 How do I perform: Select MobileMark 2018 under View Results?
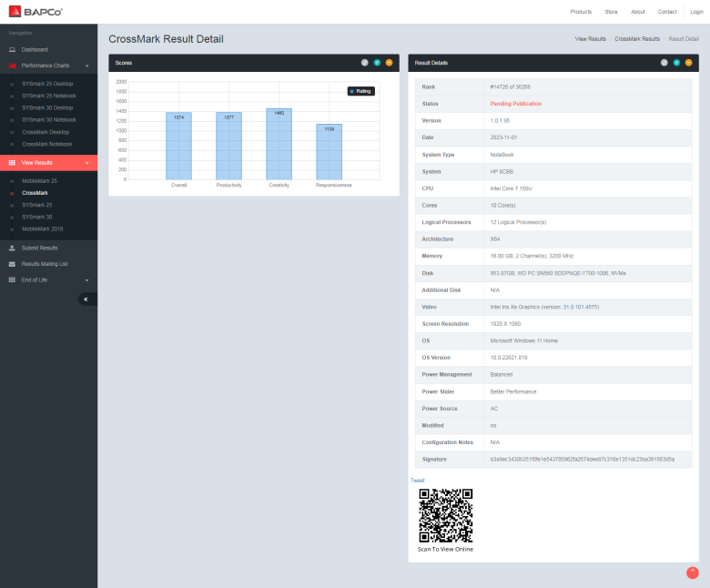(x=43, y=229)
